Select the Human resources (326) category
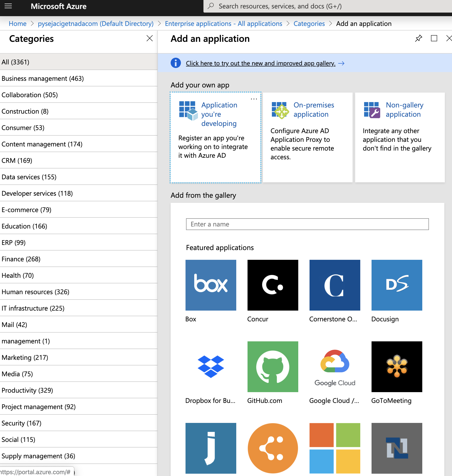The height and width of the screenshot is (476, 452). [x=79, y=292]
